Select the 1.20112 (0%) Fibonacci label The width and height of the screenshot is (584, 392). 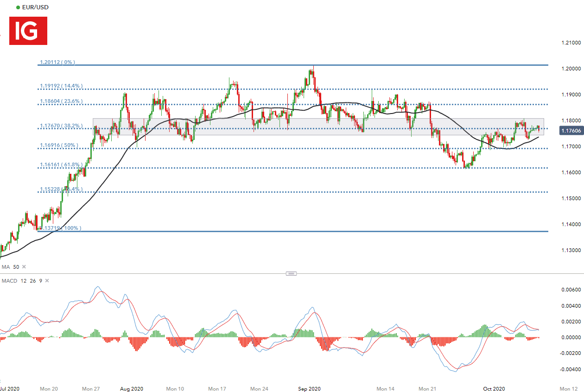point(57,62)
